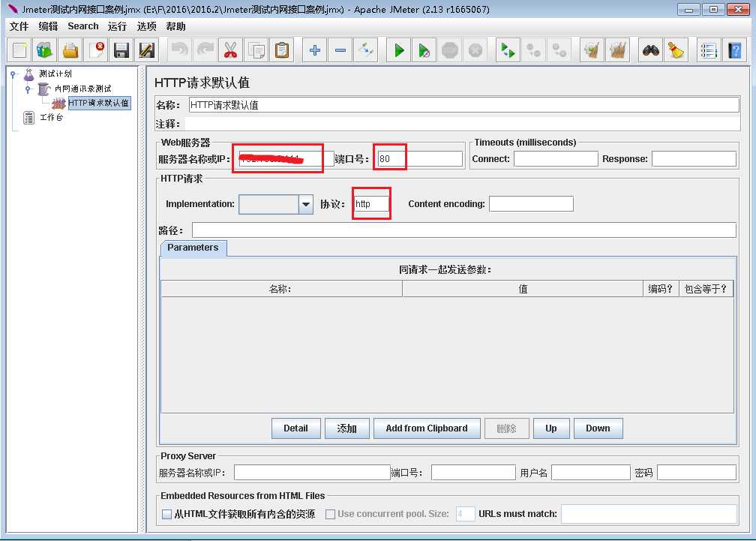Click the Web server 端口号 field showing 80
The image size is (756, 541).
pyautogui.click(x=419, y=158)
